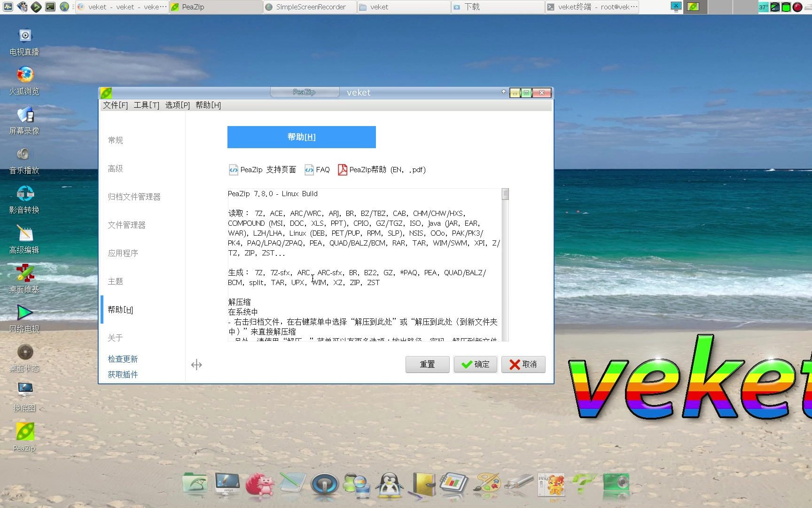Open the green question mark dock icon

click(584, 484)
